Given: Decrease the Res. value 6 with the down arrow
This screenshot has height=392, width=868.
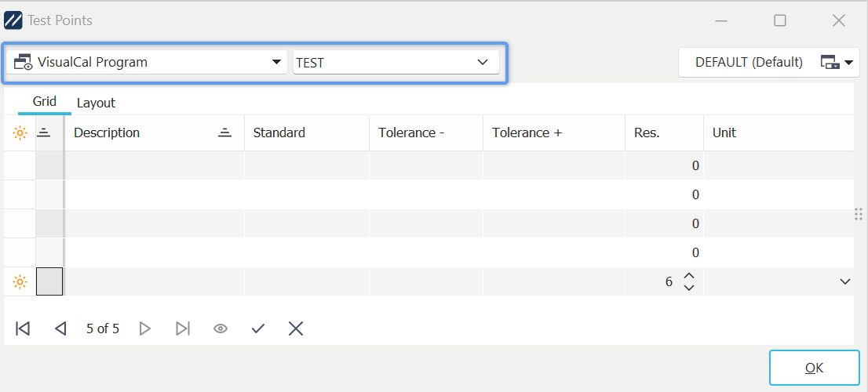Looking at the screenshot, I should pos(688,288).
